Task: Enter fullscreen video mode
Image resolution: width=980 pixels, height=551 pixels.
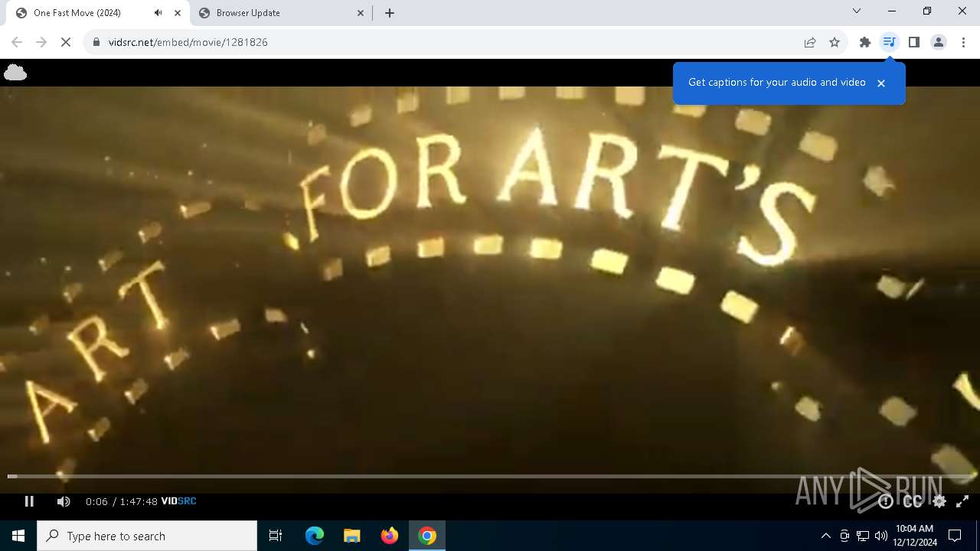Action: click(x=962, y=501)
